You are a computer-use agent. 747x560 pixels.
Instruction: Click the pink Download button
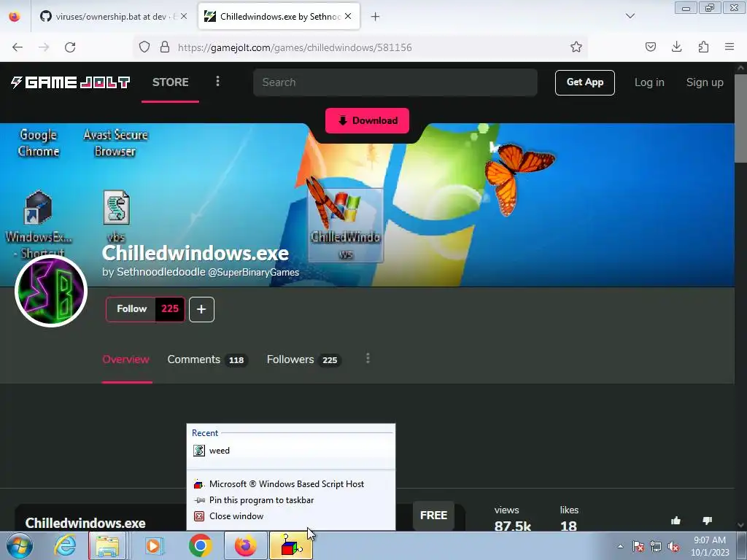tap(368, 120)
